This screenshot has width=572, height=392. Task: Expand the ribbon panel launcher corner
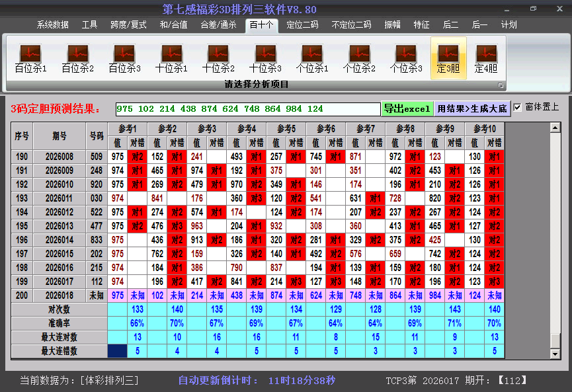[501, 85]
